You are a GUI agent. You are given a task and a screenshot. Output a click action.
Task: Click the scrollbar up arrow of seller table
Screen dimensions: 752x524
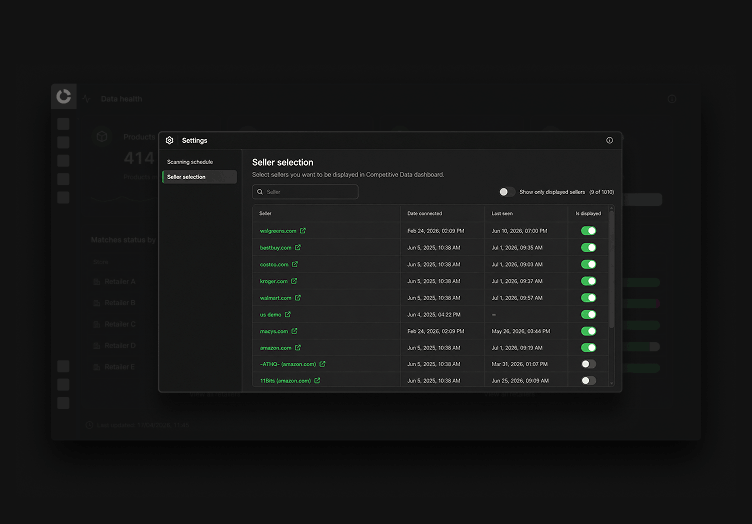point(611,208)
